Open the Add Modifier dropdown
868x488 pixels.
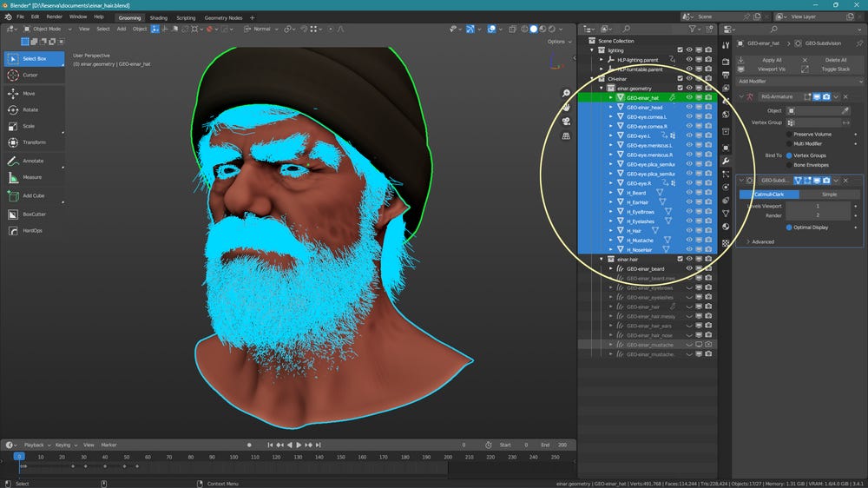(x=799, y=81)
